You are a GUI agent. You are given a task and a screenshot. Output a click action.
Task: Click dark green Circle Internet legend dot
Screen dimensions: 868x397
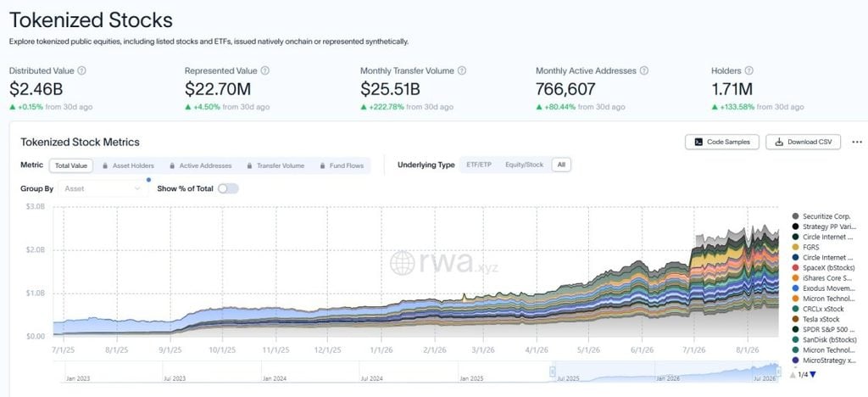pyautogui.click(x=795, y=237)
